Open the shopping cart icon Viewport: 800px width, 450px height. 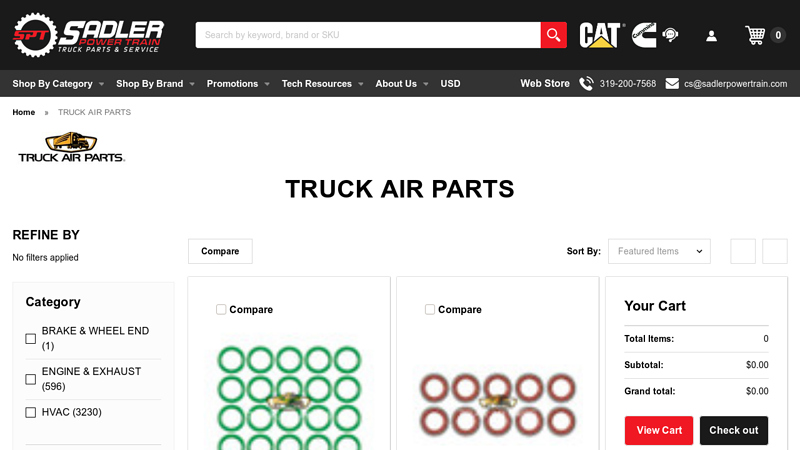click(755, 35)
